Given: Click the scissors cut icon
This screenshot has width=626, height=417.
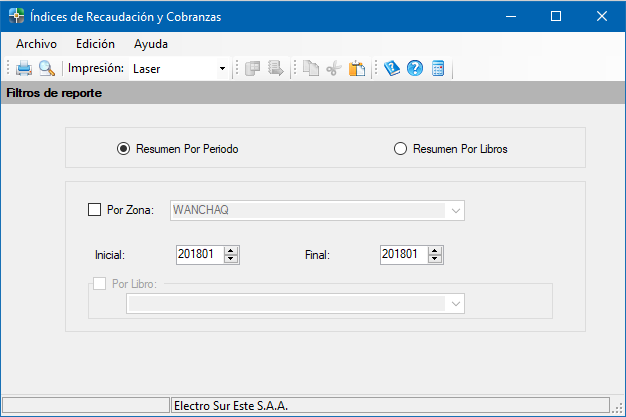Looking at the screenshot, I should point(334,68).
